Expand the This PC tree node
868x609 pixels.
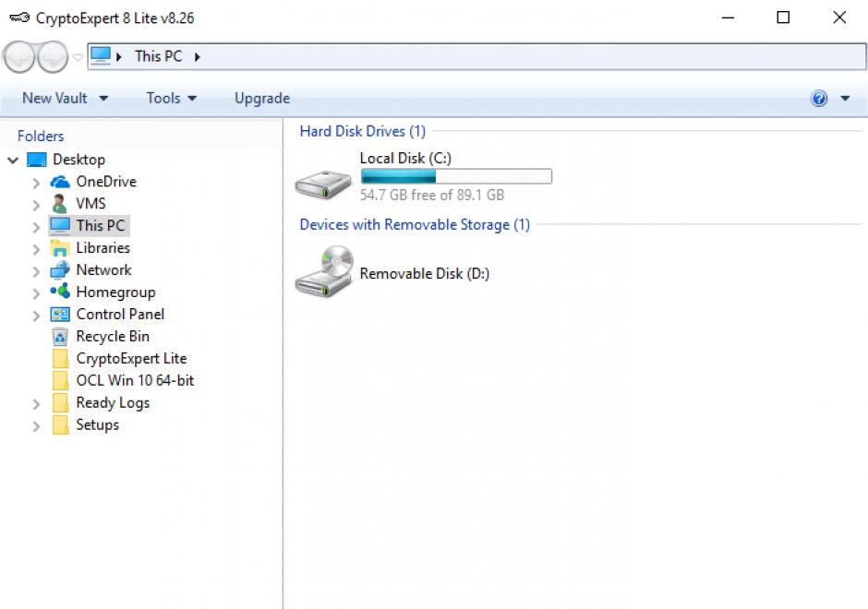[37, 227]
